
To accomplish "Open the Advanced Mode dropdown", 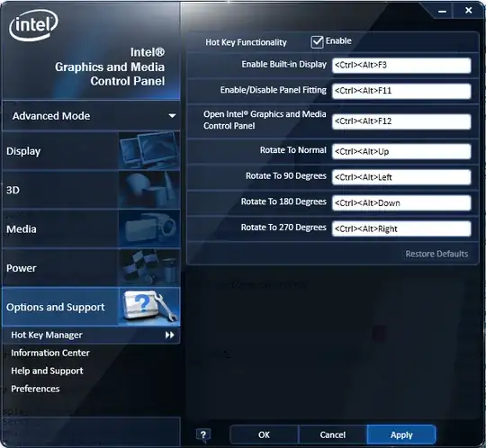I will pyautogui.click(x=91, y=116).
